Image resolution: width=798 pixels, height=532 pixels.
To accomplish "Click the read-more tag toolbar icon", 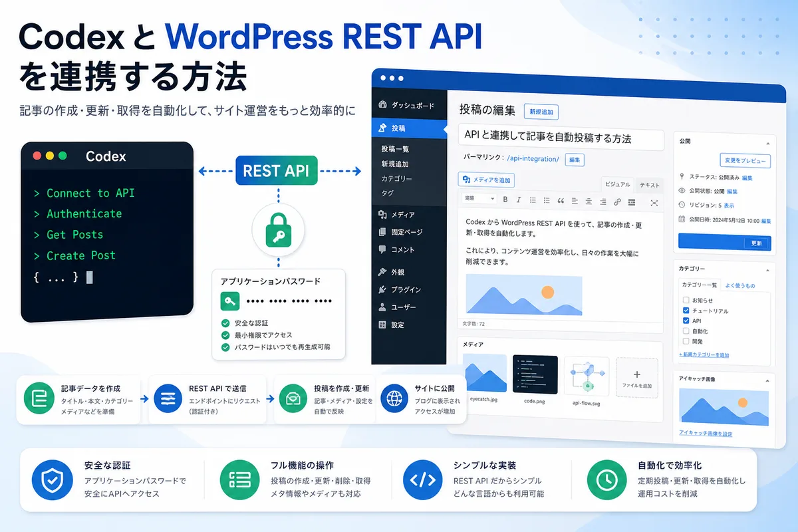I will pos(631,201).
